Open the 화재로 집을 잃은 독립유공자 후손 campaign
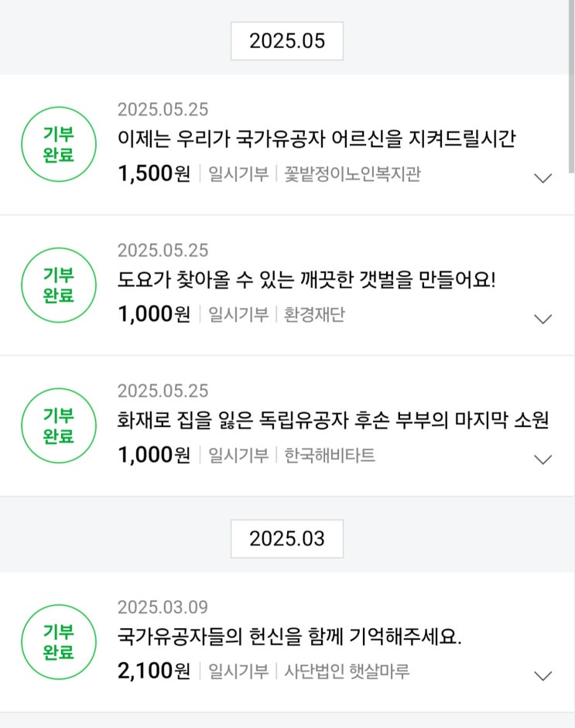 333,421
